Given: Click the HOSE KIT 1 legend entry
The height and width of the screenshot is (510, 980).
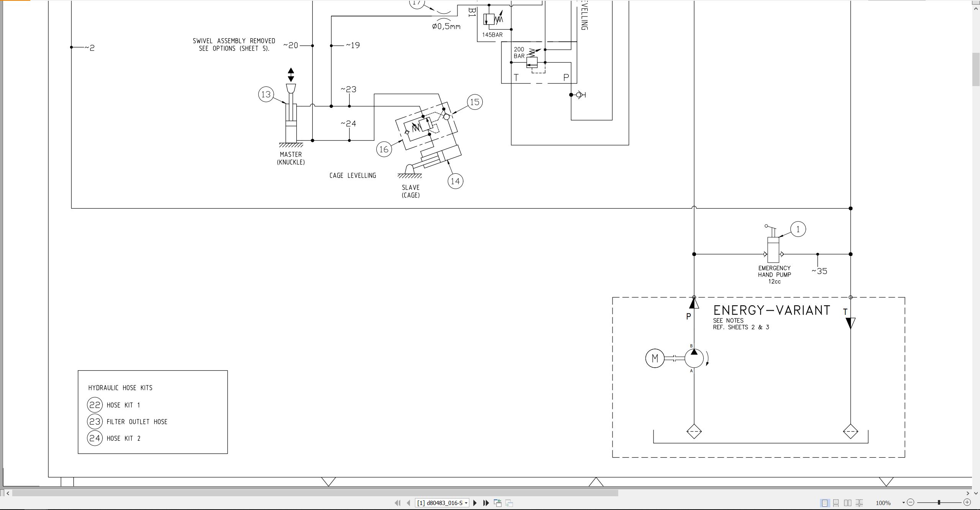Looking at the screenshot, I should pos(123,405).
